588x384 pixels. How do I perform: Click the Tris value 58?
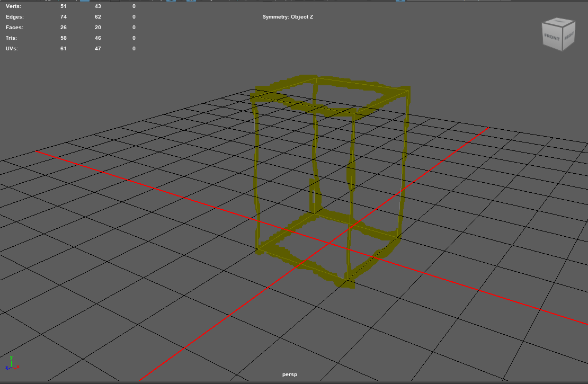click(x=64, y=38)
